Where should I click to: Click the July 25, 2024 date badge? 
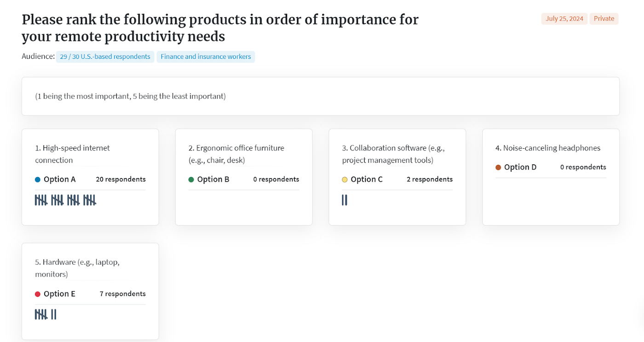564,18
